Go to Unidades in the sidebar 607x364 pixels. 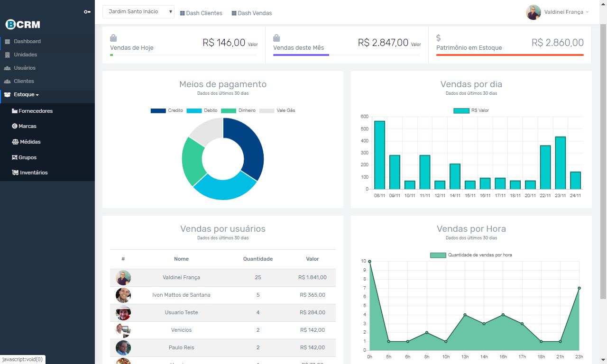25,55
